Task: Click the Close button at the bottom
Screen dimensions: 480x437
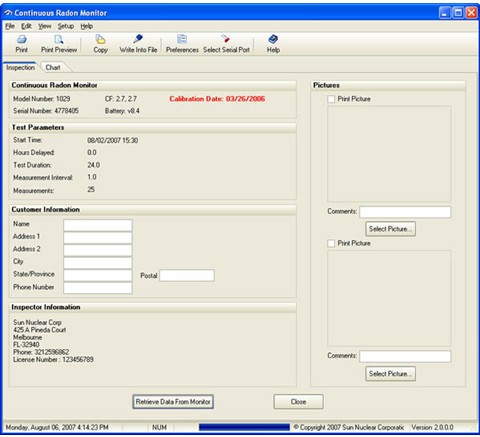Action: (298, 402)
